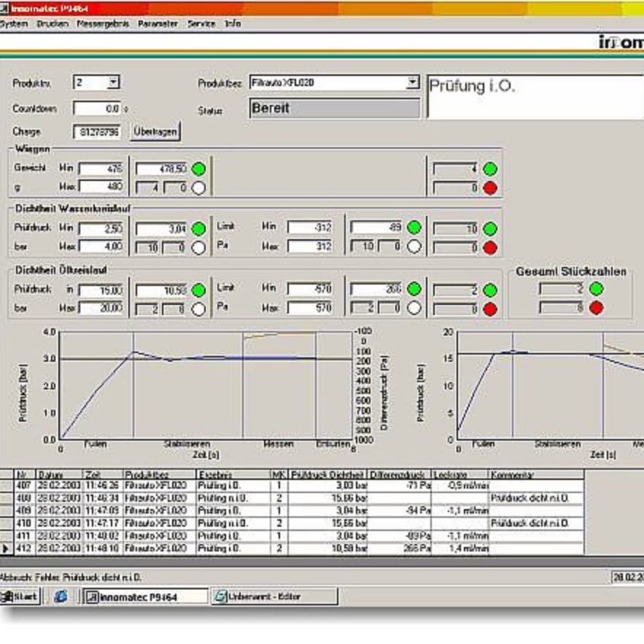
Task: Click the Start button in the taskbar
Action: point(18,597)
